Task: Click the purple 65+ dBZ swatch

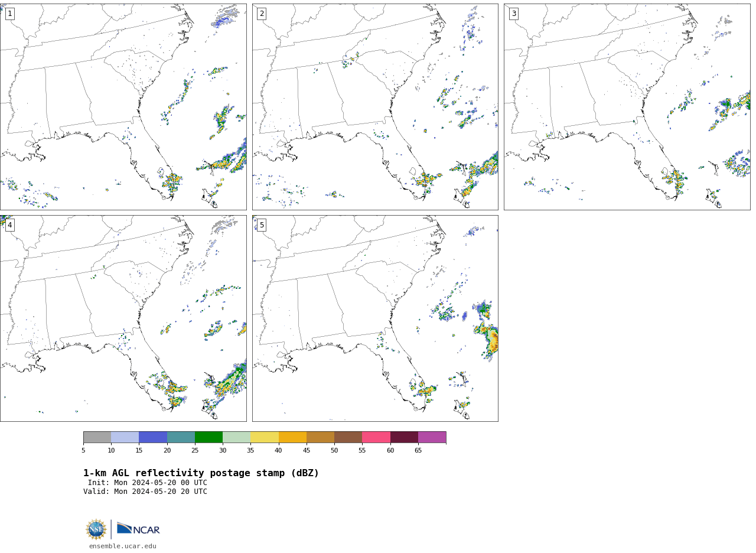Action: coord(432,437)
